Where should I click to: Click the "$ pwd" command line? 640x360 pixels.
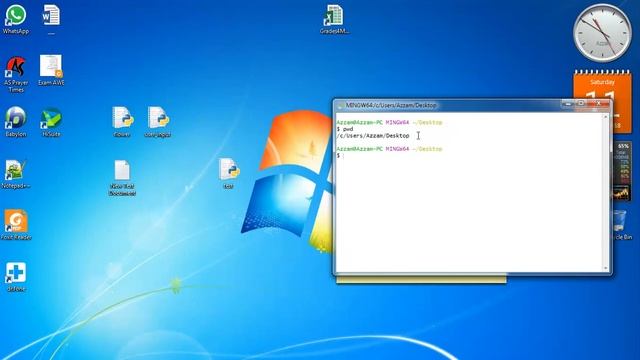tap(345, 129)
